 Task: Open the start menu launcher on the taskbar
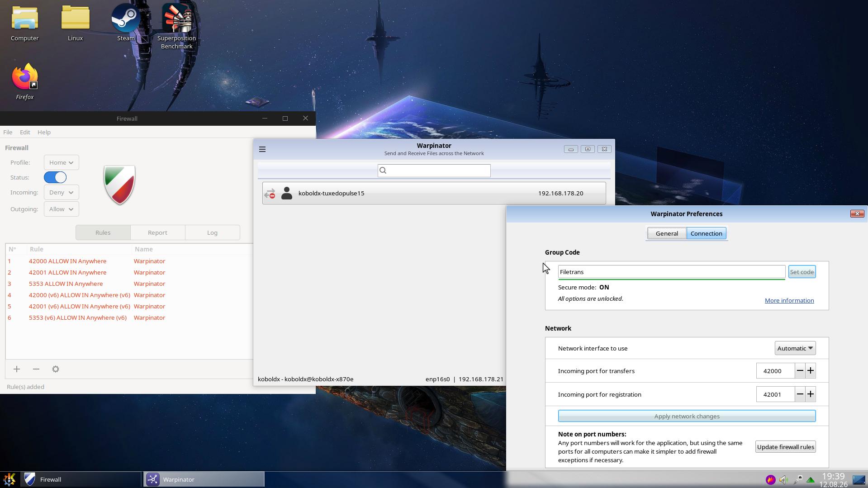point(9,479)
